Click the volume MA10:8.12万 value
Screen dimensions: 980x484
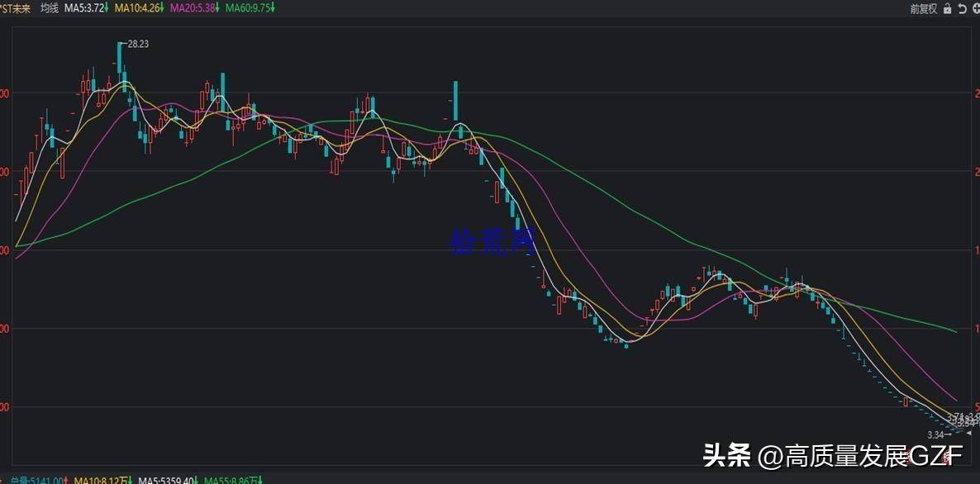click(102, 480)
